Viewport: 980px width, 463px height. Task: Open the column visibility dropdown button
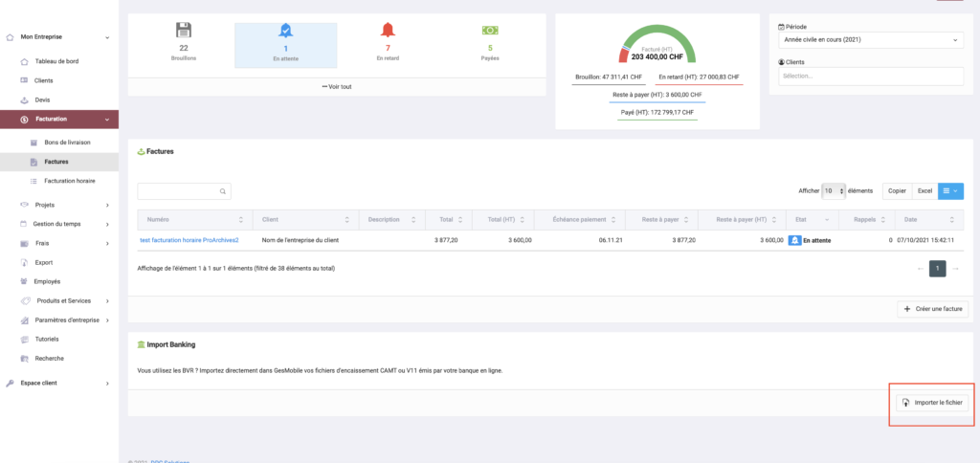tap(950, 190)
